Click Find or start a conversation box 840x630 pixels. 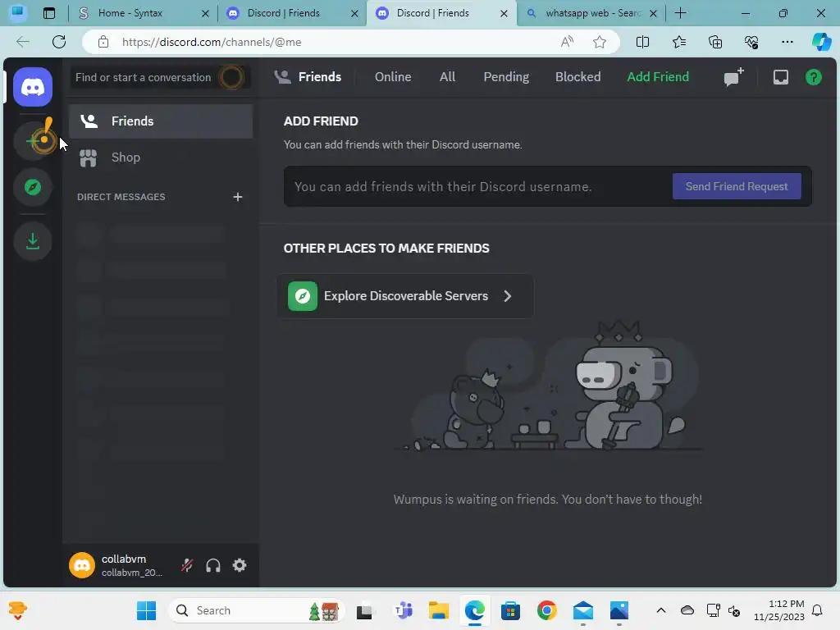(160, 78)
